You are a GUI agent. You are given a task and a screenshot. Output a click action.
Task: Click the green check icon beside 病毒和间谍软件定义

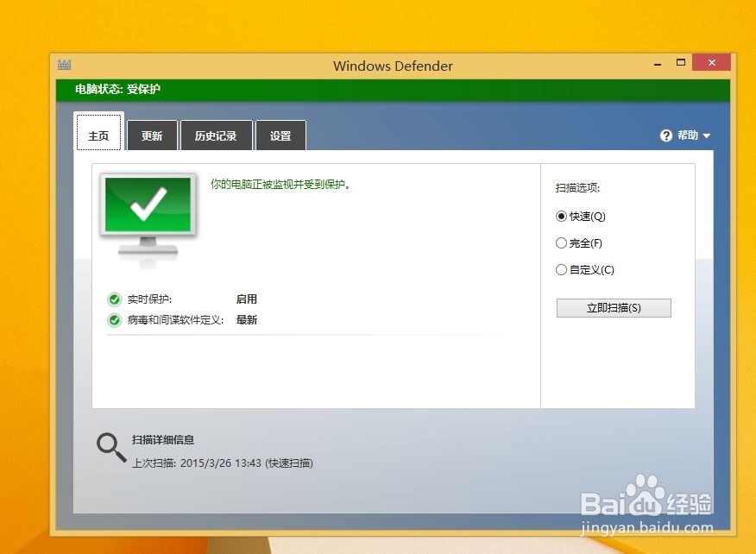114,320
